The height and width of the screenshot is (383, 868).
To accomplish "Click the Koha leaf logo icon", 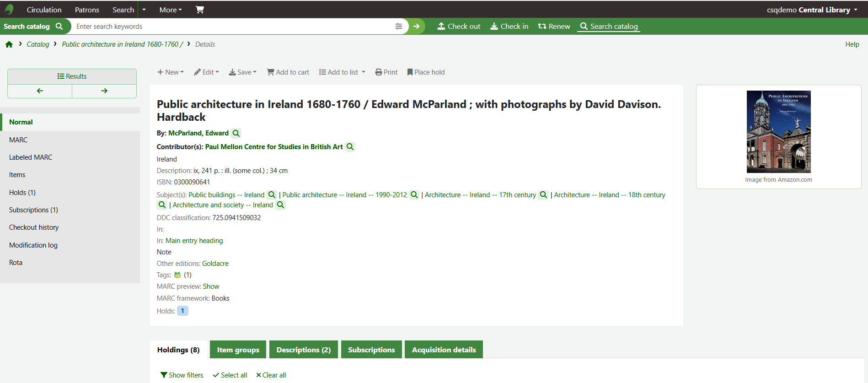I will click(x=9, y=9).
